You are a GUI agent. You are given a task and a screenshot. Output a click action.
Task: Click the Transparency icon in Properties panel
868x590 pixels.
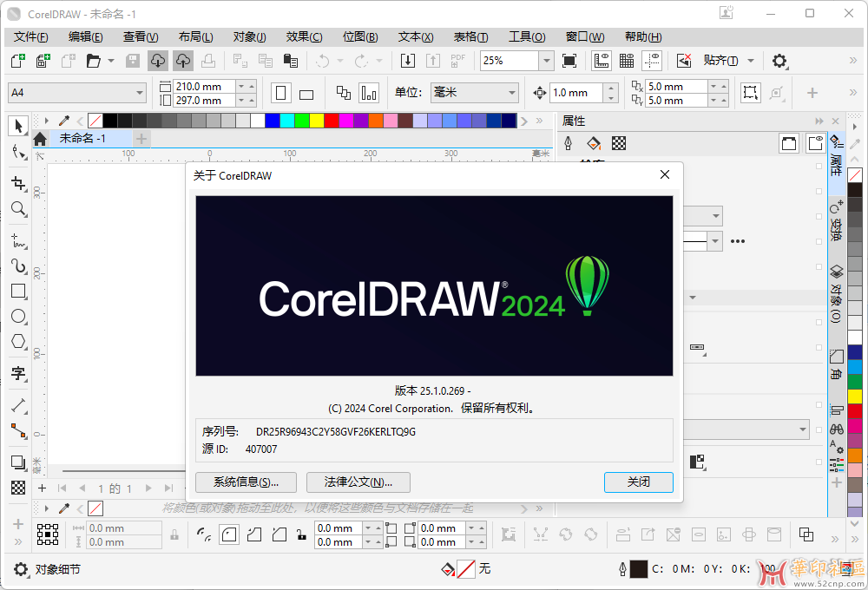point(618,143)
